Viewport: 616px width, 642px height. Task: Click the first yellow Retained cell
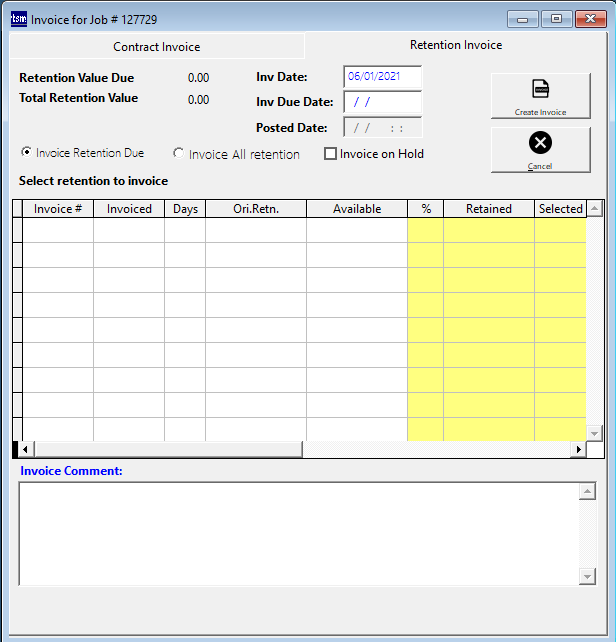pyautogui.click(x=488, y=230)
